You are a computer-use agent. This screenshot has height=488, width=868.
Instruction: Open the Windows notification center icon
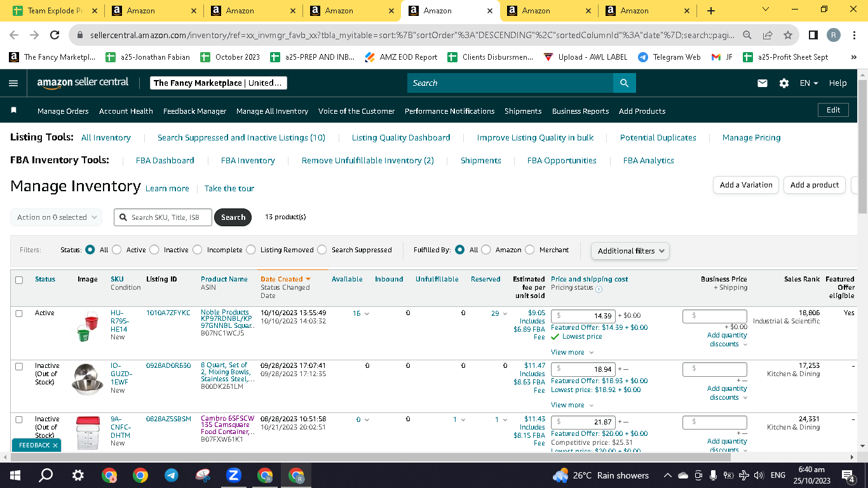tap(848, 475)
